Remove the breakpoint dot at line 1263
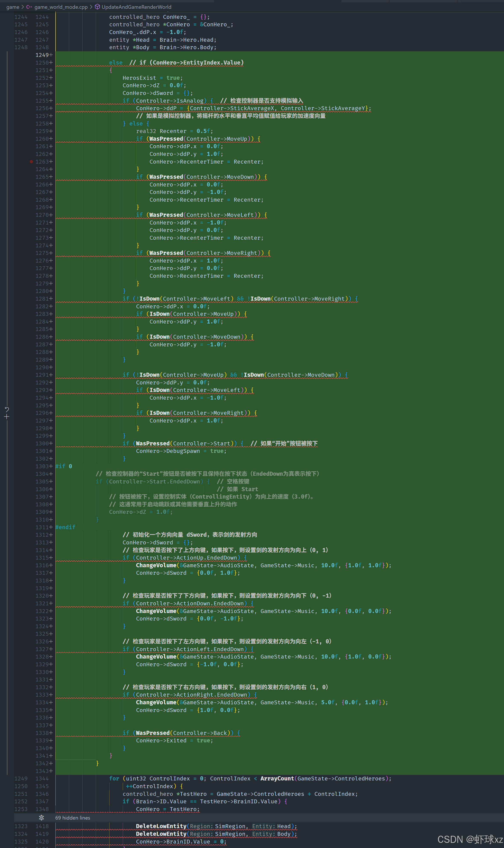 point(31,162)
